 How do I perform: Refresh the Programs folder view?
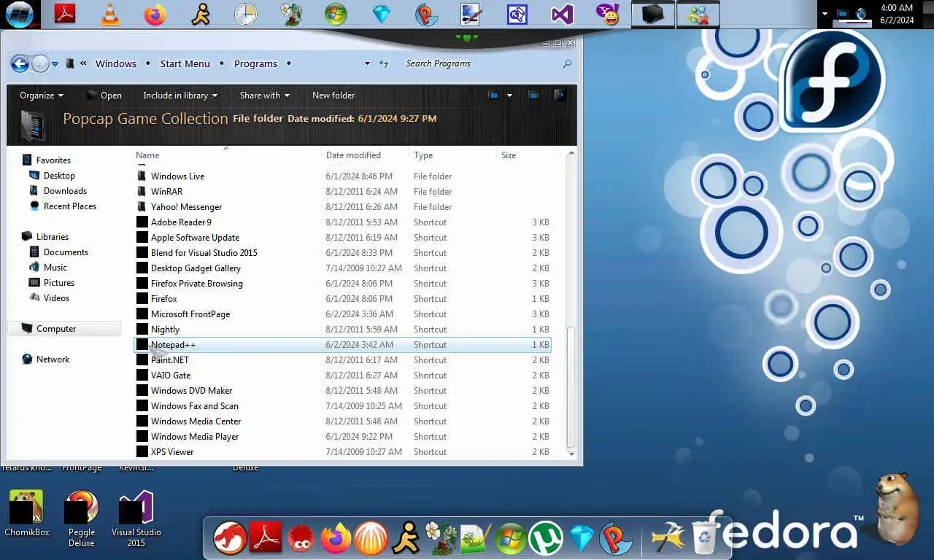(384, 63)
